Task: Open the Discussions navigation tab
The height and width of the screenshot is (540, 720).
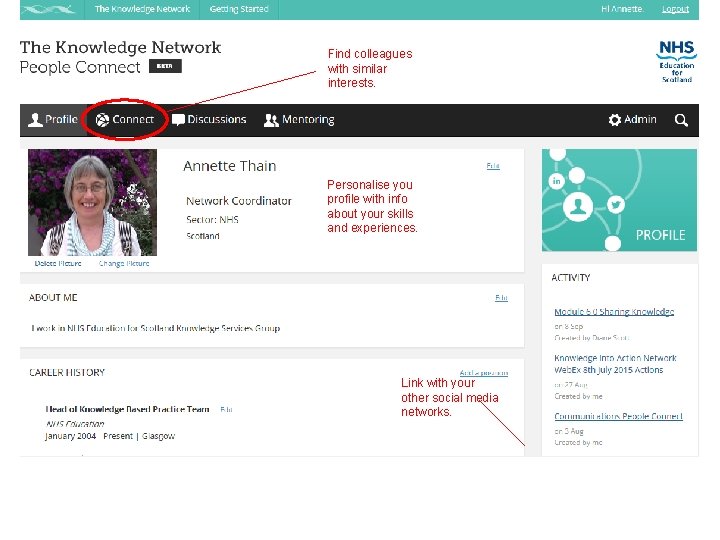Action: (x=209, y=120)
